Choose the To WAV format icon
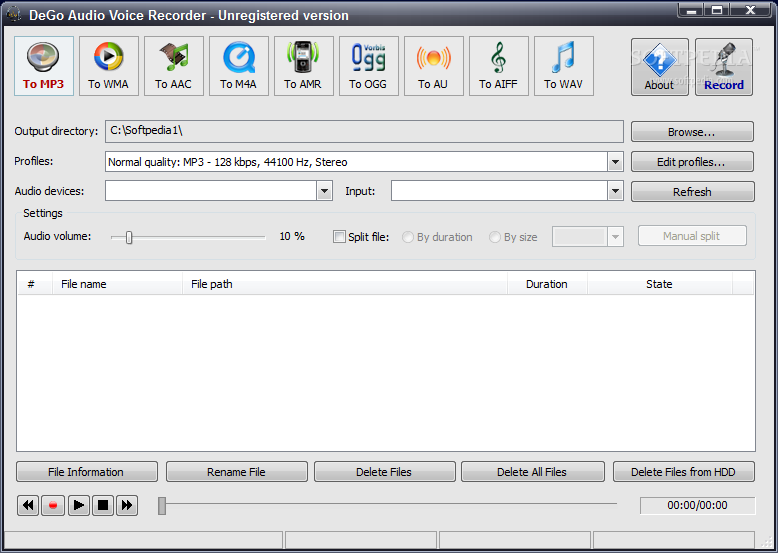Image resolution: width=778 pixels, height=553 pixels. point(564,66)
